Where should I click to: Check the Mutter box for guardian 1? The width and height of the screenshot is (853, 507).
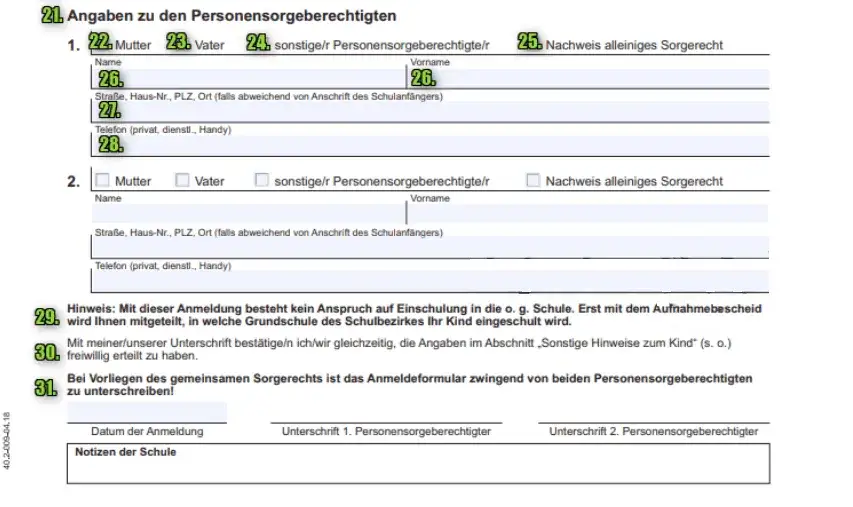pos(101,44)
